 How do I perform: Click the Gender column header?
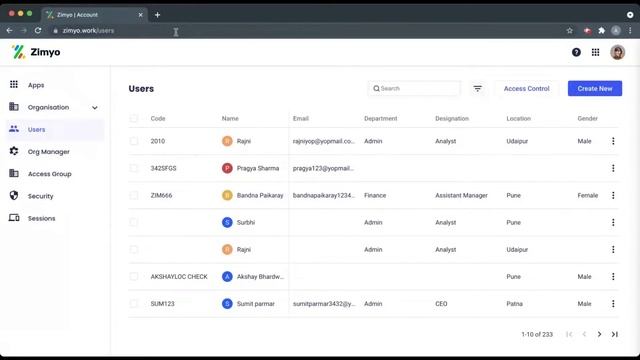click(x=587, y=118)
